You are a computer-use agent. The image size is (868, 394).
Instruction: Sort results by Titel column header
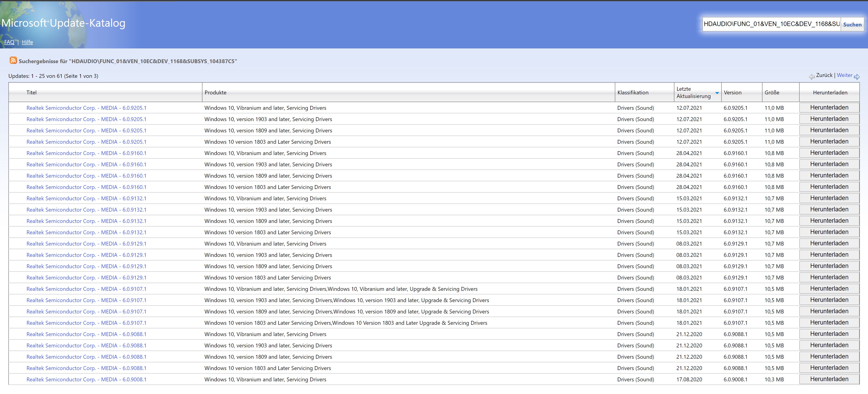click(x=31, y=93)
